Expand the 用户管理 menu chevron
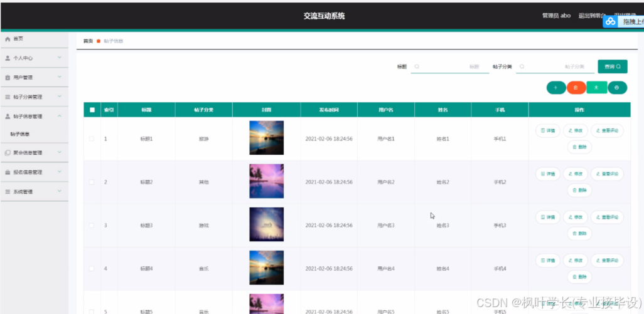 (60, 77)
